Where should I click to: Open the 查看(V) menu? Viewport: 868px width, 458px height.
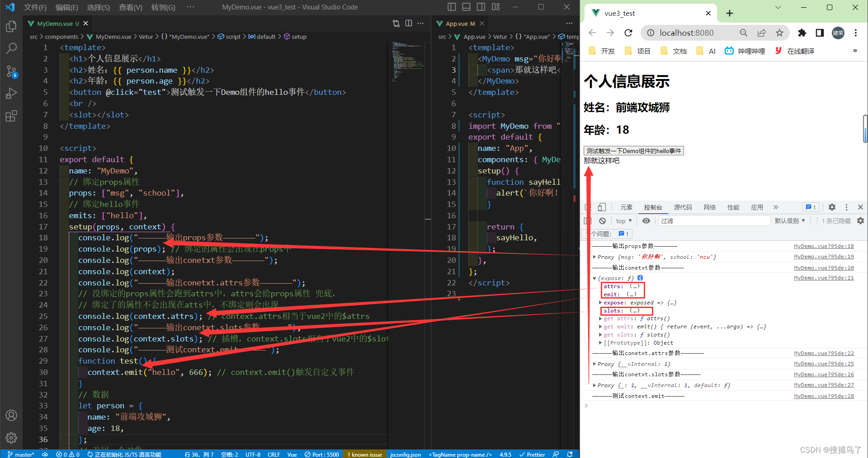131,7
